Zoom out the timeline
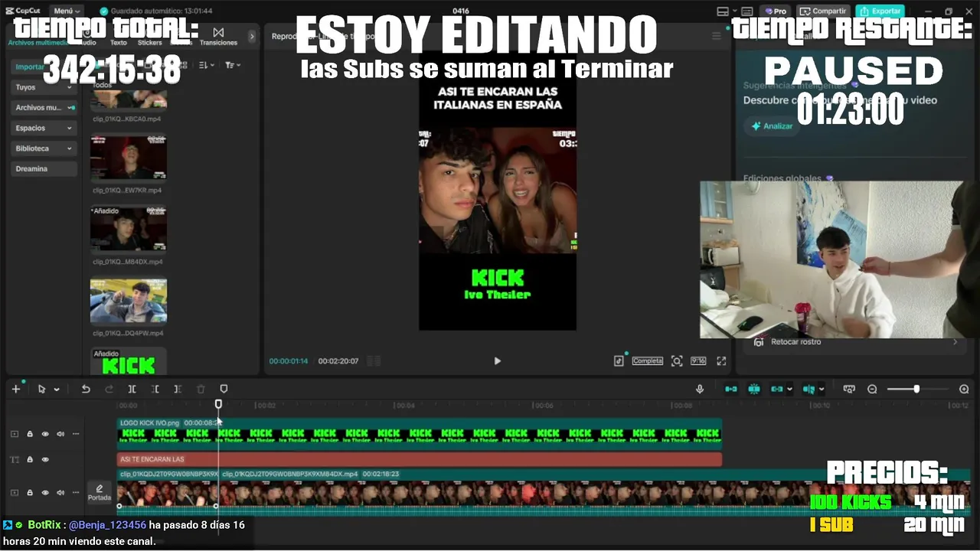This screenshot has height=551, width=980. tap(872, 389)
